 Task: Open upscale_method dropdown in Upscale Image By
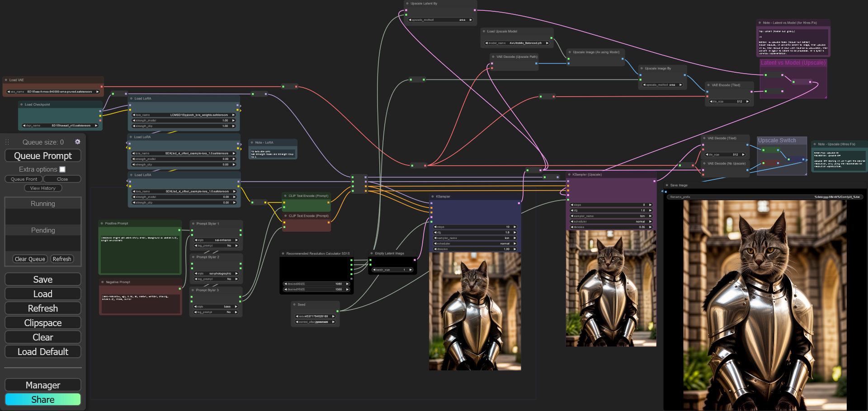click(663, 84)
